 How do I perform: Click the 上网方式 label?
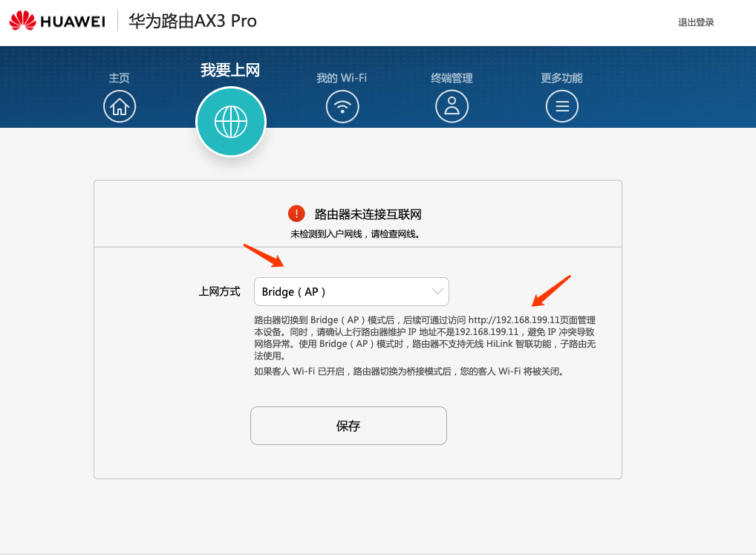tap(219, 292)
